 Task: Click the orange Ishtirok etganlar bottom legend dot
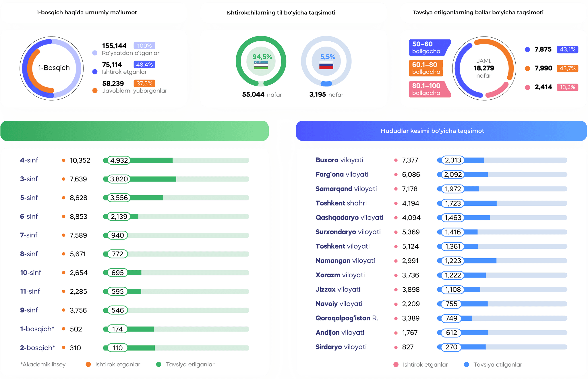point(88,364)
